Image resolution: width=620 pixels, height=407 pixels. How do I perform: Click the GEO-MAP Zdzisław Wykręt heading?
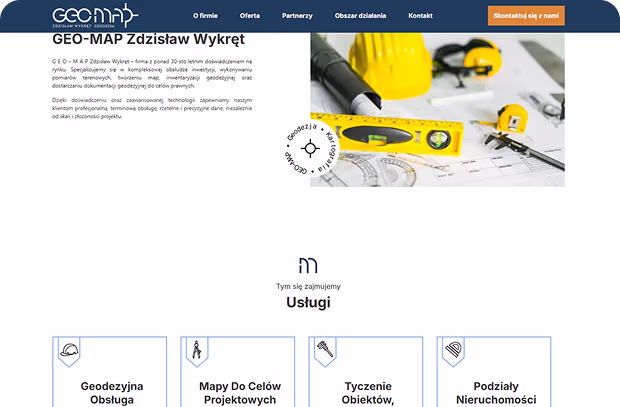point(149,39)
